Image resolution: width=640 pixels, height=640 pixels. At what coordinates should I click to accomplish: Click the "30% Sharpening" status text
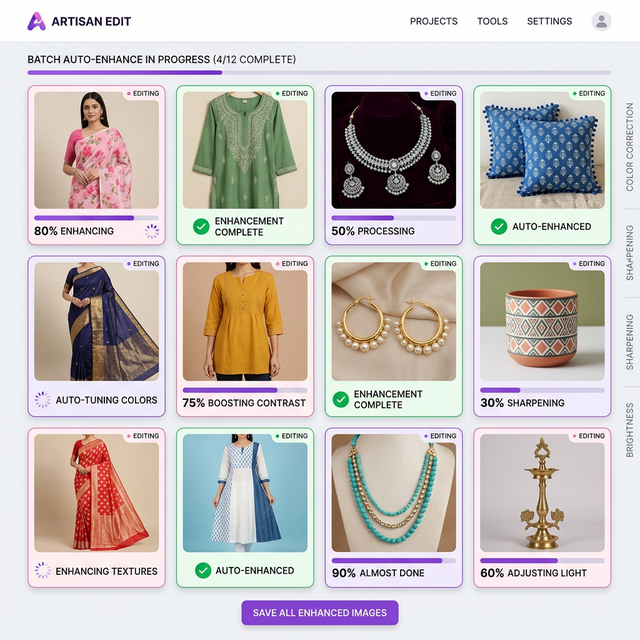[522, 403]
